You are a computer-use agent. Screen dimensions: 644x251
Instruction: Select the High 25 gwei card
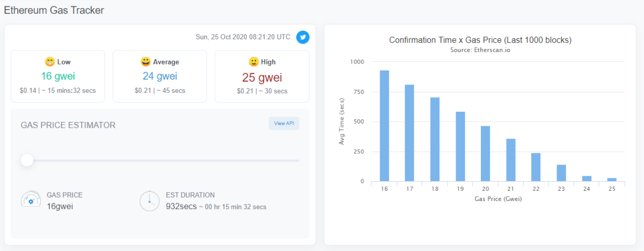click(x=262, y=76)
